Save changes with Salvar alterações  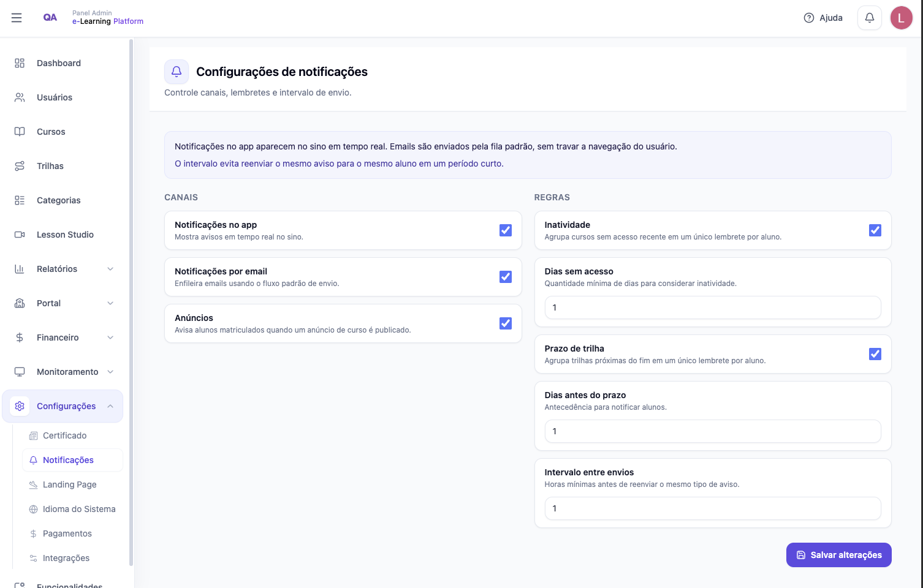[838, 555]
